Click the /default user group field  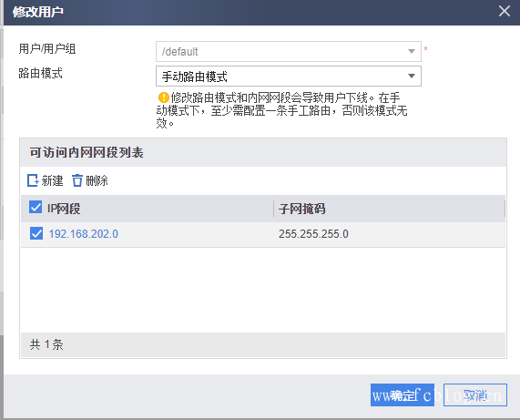point(289,51)
